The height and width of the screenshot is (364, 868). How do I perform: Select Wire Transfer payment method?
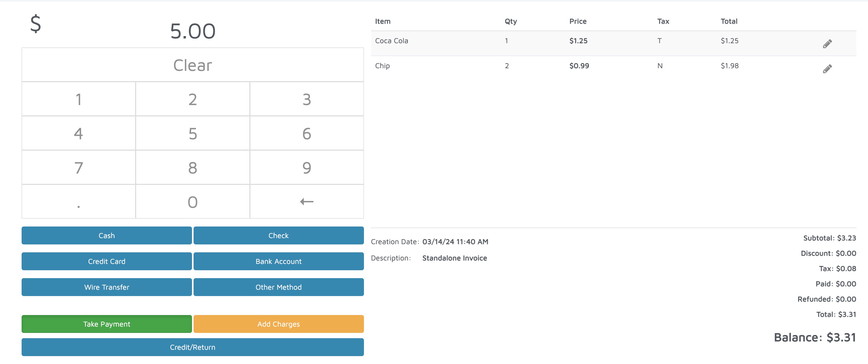pos(106,287)
